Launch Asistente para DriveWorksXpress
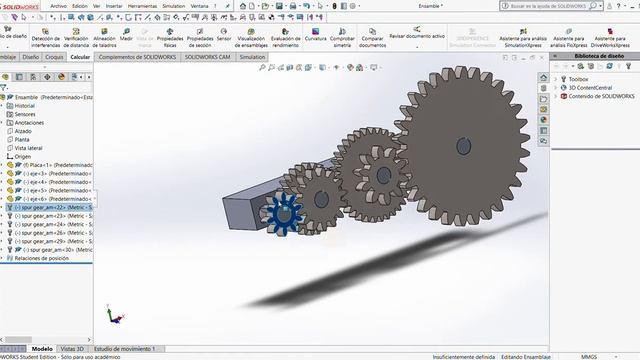The width and height of the screenshot is (640, 360). click(610, 38)
